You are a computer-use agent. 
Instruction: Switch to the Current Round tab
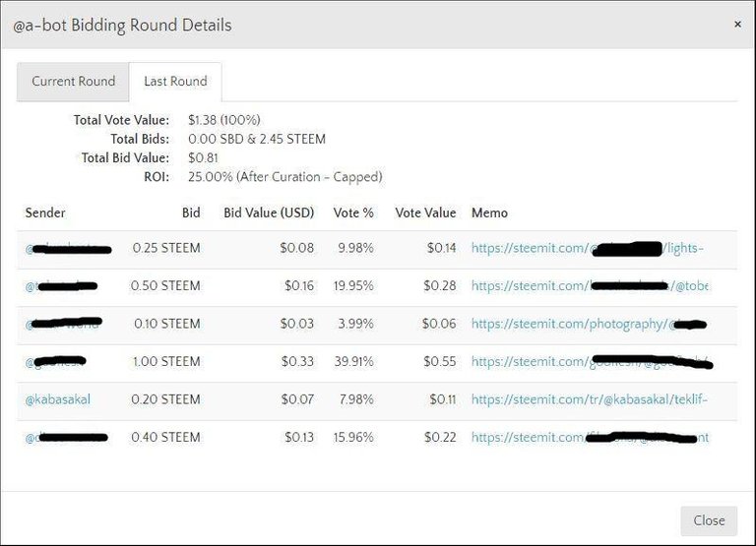click(73, 82)
